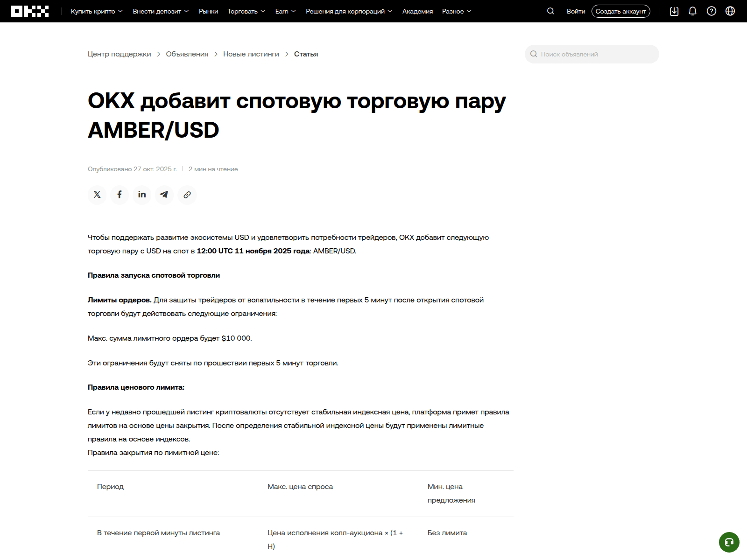Image resolution: width=747 pixels, height=560 pixels.
Task: Click the Мин. цена предложения table header
Action: pyautogui.click(x=451, y=493)
